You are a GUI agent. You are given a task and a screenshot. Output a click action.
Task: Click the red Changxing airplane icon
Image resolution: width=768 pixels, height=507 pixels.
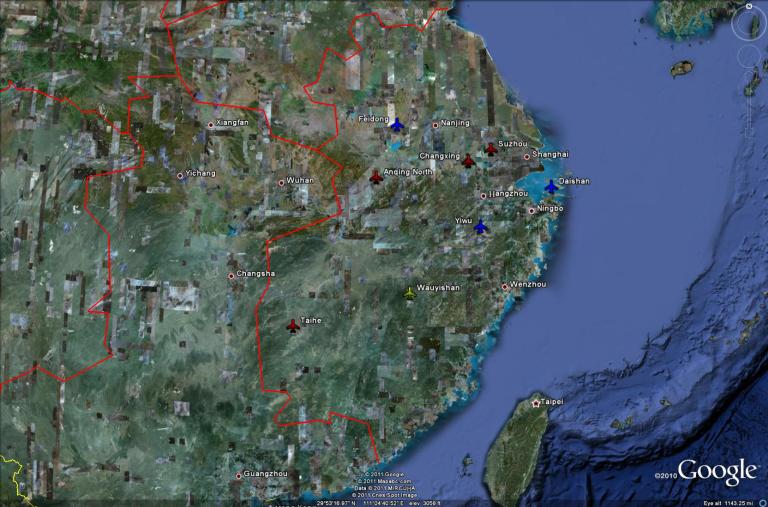(x=468, y=161)
